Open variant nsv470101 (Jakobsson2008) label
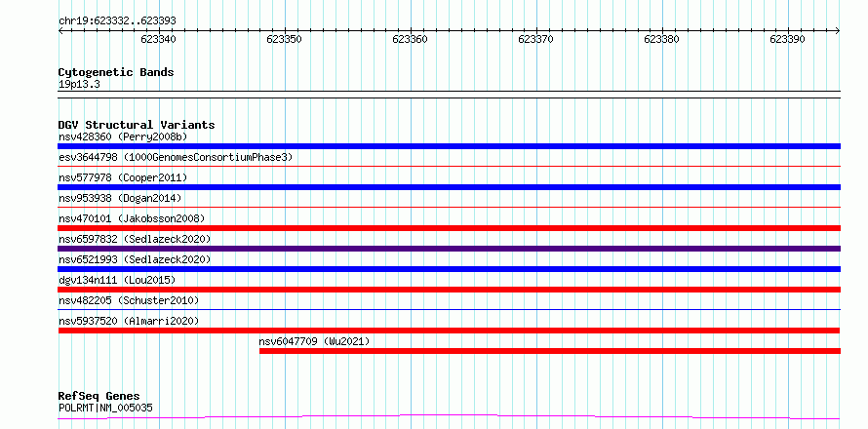The width and height of the screenshot is (868, 429). pyautogui.click(x=132, y=218)
